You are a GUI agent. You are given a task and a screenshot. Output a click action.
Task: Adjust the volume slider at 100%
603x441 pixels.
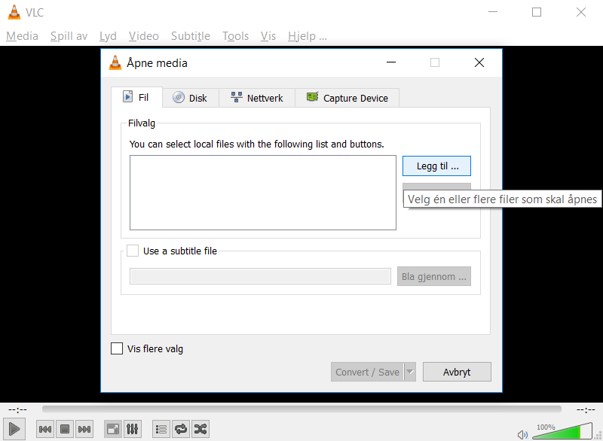(x=562, y=431)
